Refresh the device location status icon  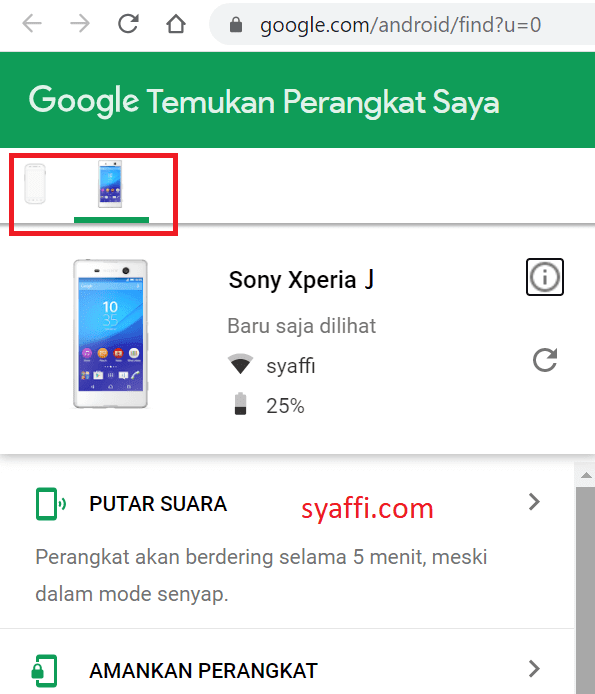545,360
